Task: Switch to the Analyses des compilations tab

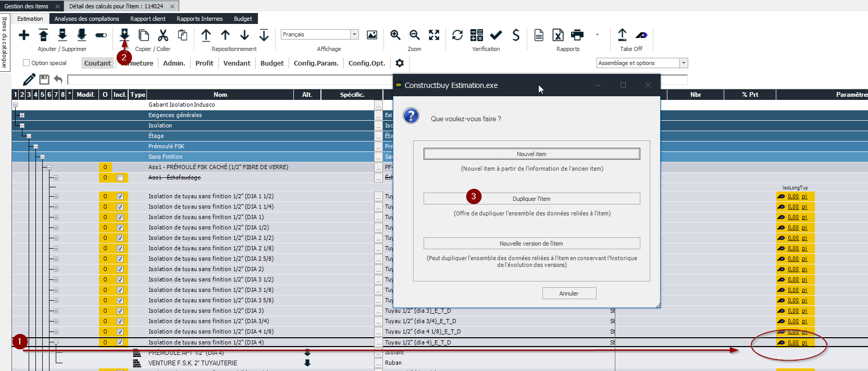Action: click(86, 19)
